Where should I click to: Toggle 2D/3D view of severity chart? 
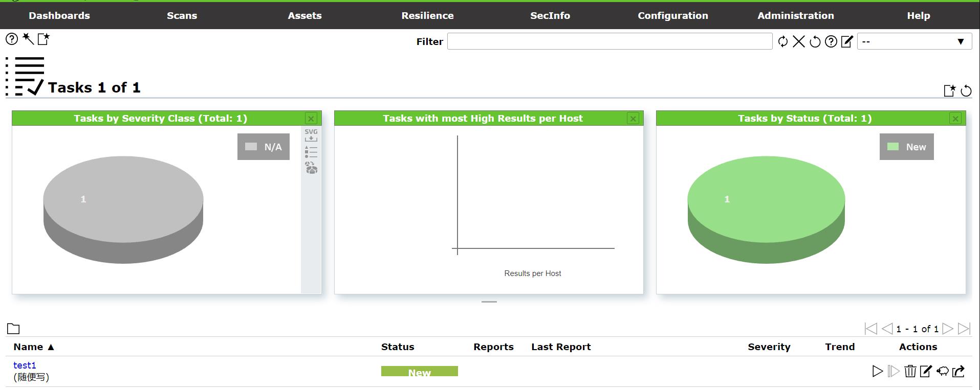(x=311, y=168)
